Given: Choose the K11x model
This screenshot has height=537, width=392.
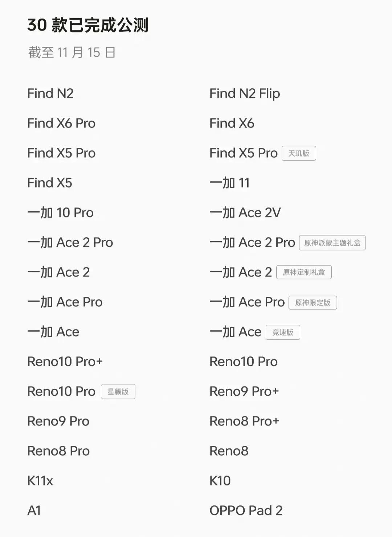Looking at the screenshot, I should [40, 481].
